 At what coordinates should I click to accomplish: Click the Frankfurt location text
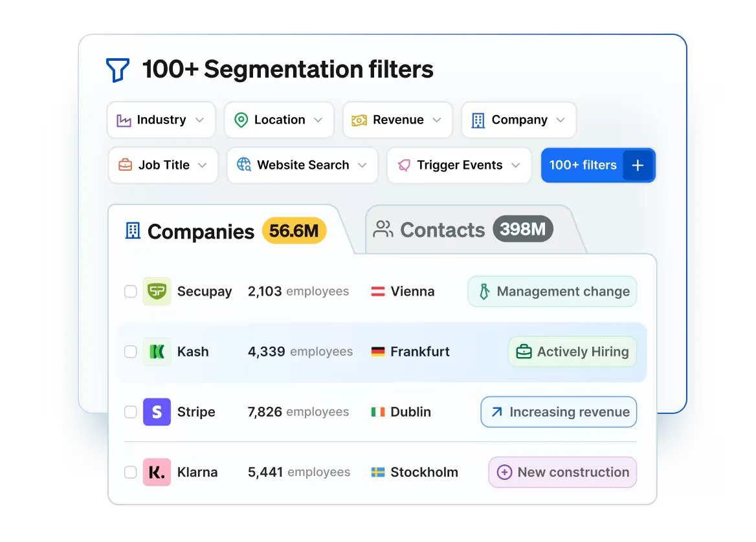(419, 352)
